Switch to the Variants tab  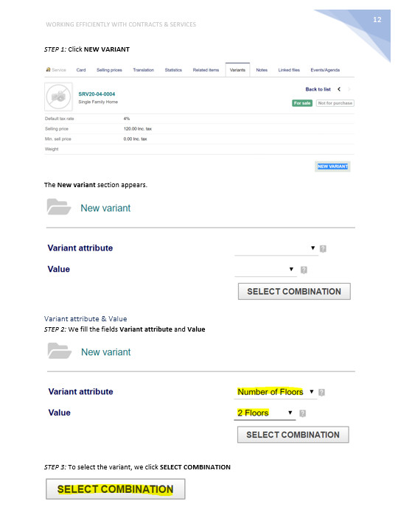coord(237,70)
